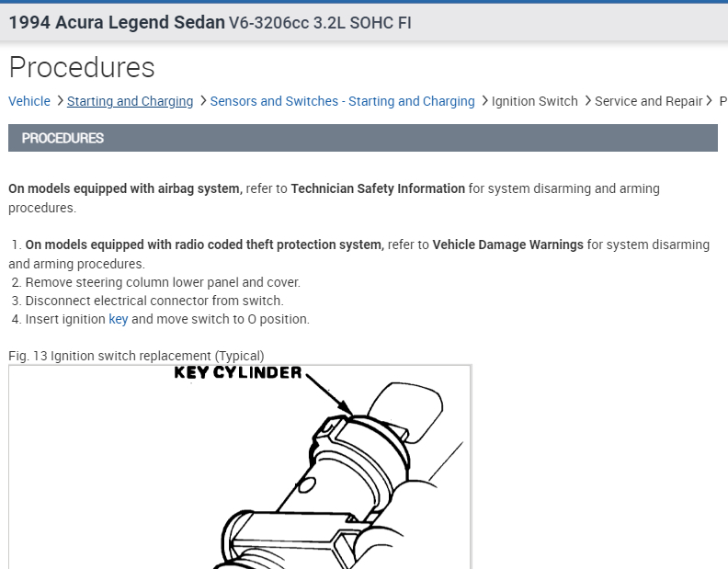
Task: Open the Vehicle breadcrumb link
Action: pyautogui.click(x=29, y=101)
